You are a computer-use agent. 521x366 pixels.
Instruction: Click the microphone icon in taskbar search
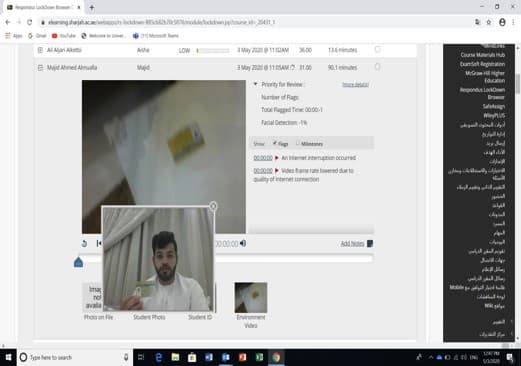pos(126,357)
